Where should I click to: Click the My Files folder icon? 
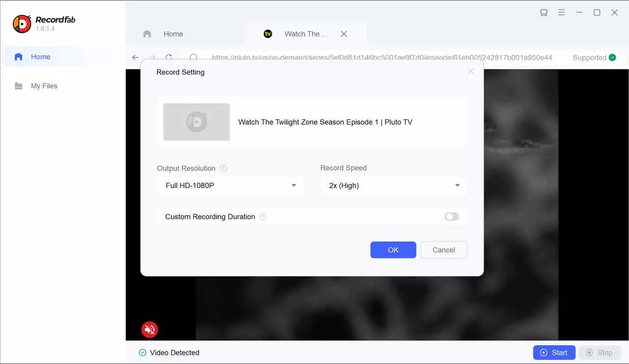19,86
